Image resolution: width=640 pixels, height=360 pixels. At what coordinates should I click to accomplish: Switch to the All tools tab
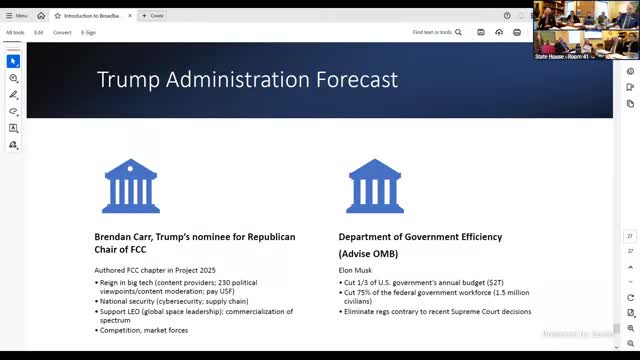[x=15, y=32]
